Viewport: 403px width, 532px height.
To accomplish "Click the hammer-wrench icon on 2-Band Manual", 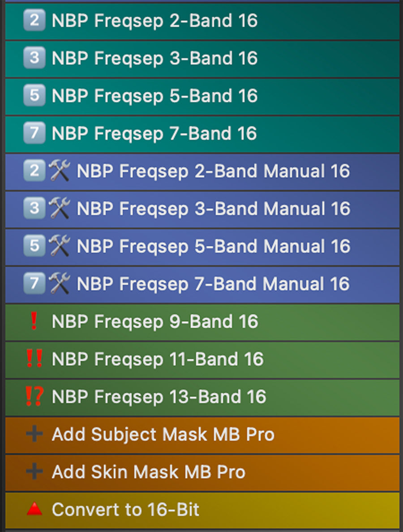I will [60, 172].
